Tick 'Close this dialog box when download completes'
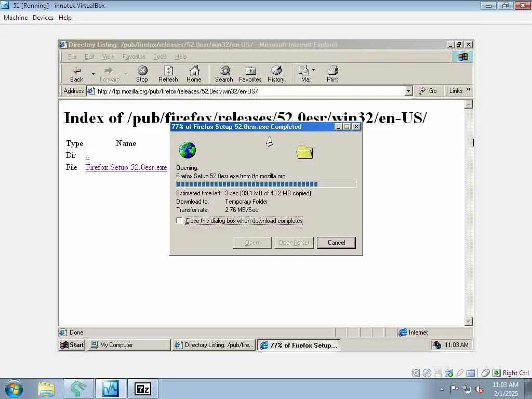The height and width of the screenshot is (399, 532). coord(179,220)
